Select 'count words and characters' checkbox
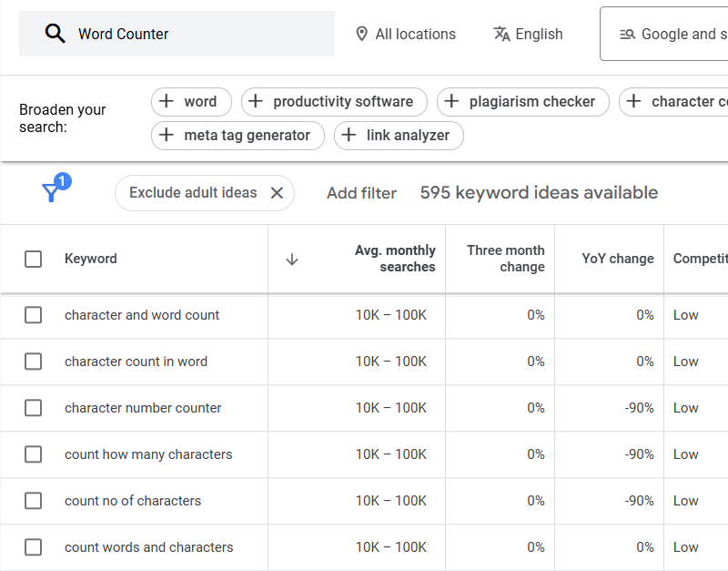 pos(34,547)
